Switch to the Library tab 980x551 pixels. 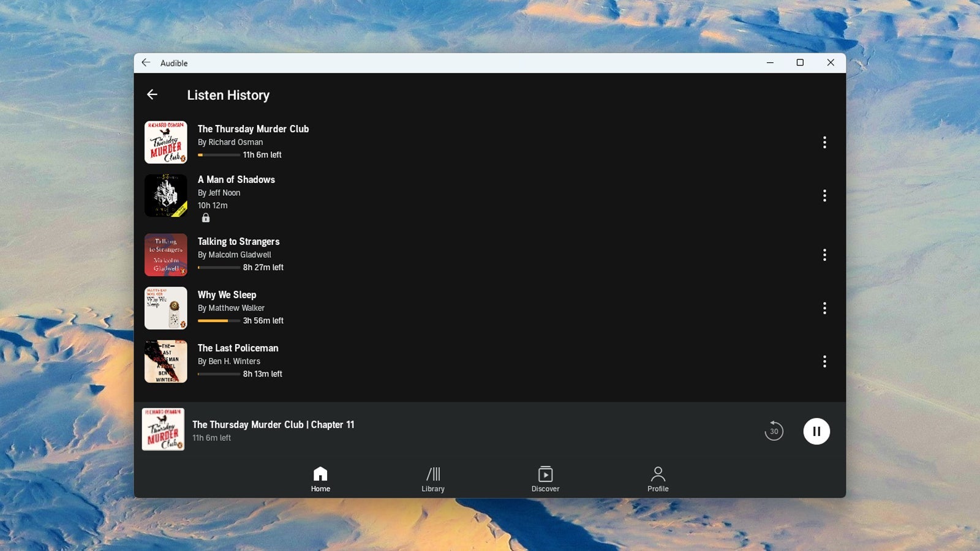[433, 479]
